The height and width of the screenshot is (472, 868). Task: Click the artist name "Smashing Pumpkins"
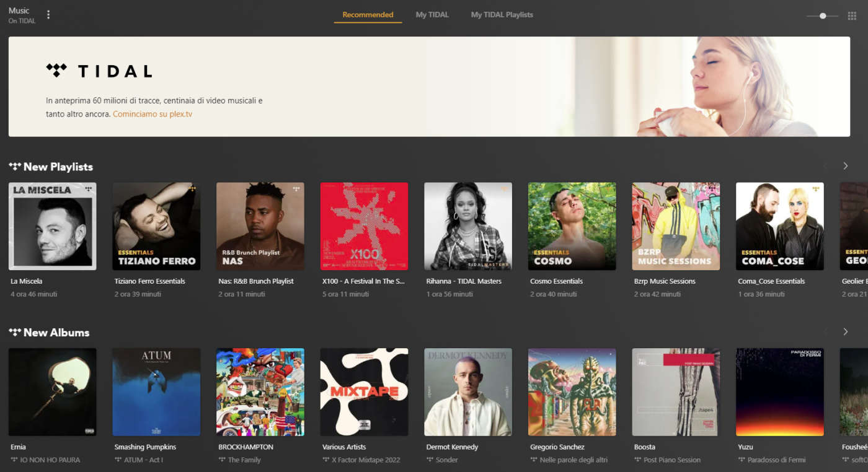point(146,447)
